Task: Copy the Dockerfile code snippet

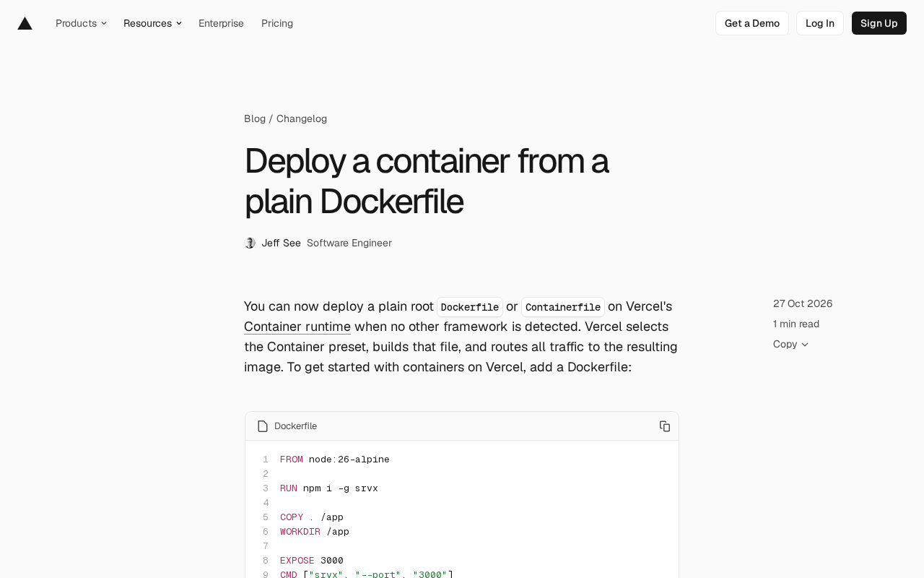Action: coord(665,426)
